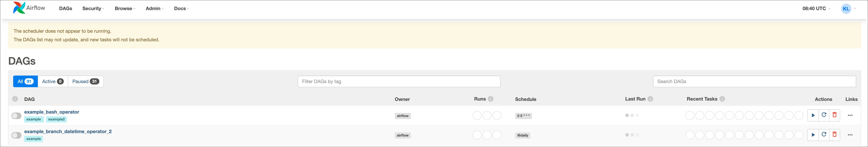Image resolution: width=868 pixels, height=147 pixels.
Task: Open the Security dropdown menu
Action: coord(93,8)
